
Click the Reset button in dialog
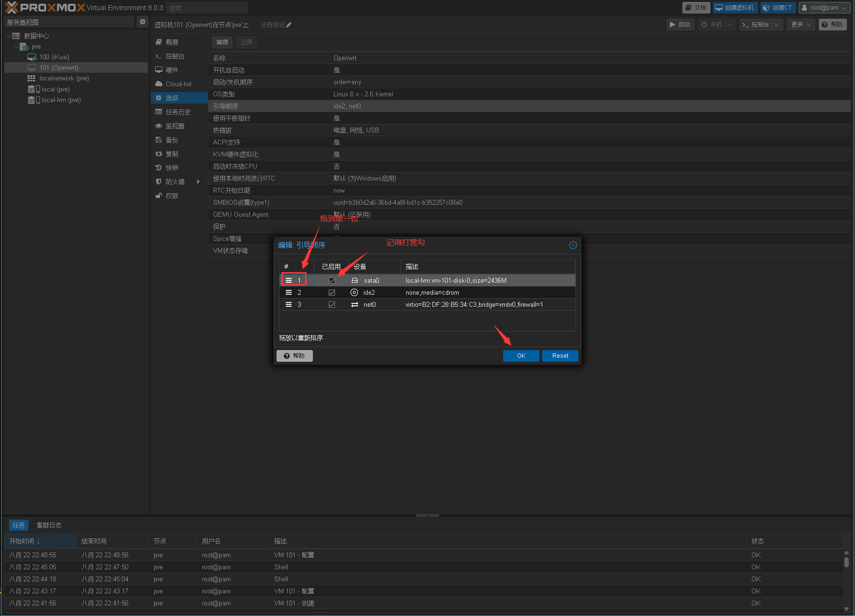[x=560, y=356]
